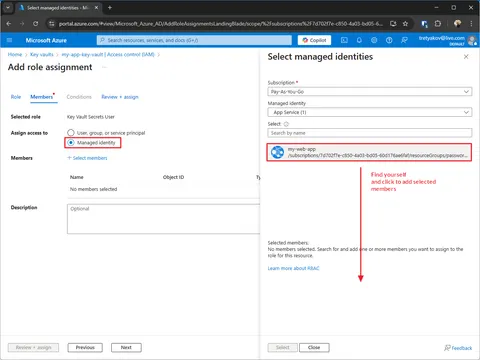Click the Home breadcrumb link
The width and height of the screenshot is (480, 360).
pyautogui.click(x=15, y=54)
